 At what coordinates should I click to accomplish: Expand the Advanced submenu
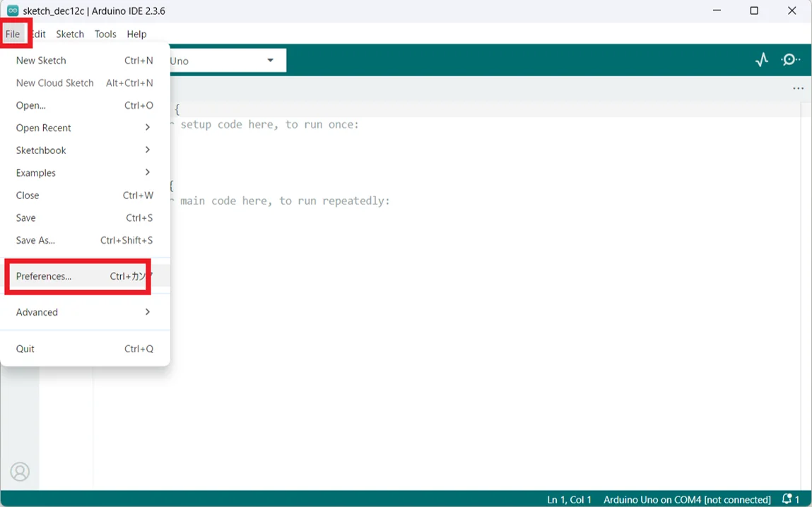pyautogui.click(x=85, y=312)
